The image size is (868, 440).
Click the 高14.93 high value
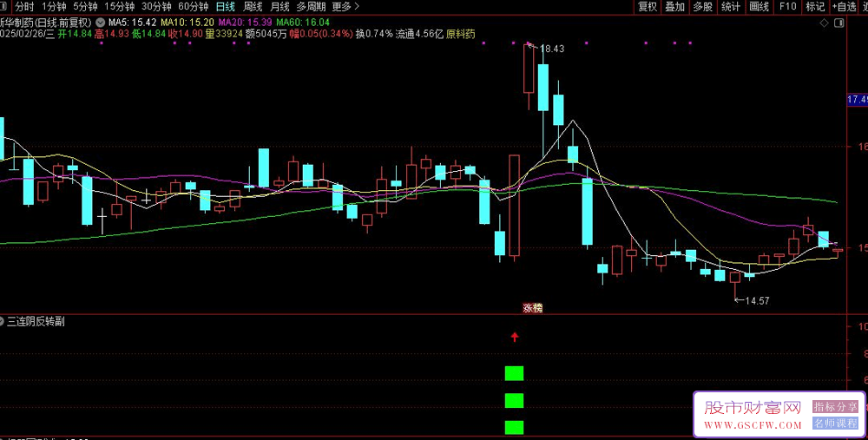(x=112, y=35)
